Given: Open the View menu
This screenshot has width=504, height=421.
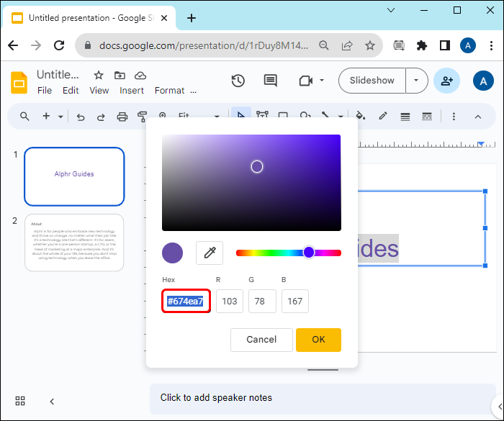Looking at the screenshot, I should pyautogui.click(x=99, y=91).
